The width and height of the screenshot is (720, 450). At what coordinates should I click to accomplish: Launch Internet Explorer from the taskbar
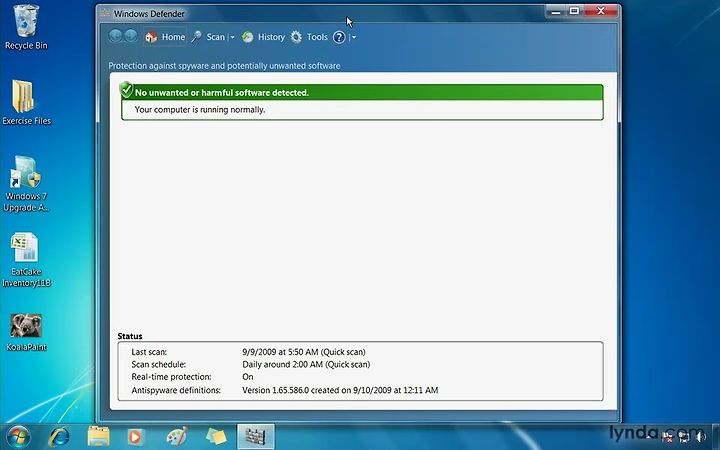click(x=59, y=437)
